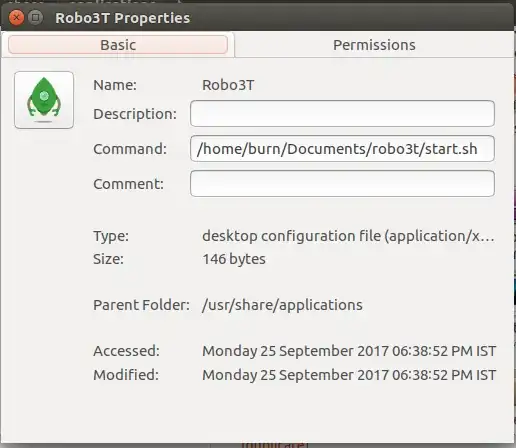
Task: Click the Name: label
Action: (x=115, y=85)
